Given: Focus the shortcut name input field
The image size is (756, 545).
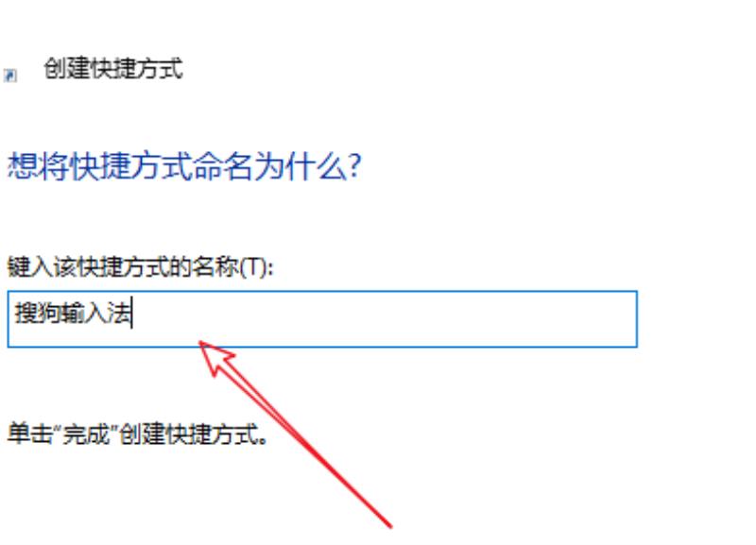Looking at the screenshot, I should (x=322, y=318).
